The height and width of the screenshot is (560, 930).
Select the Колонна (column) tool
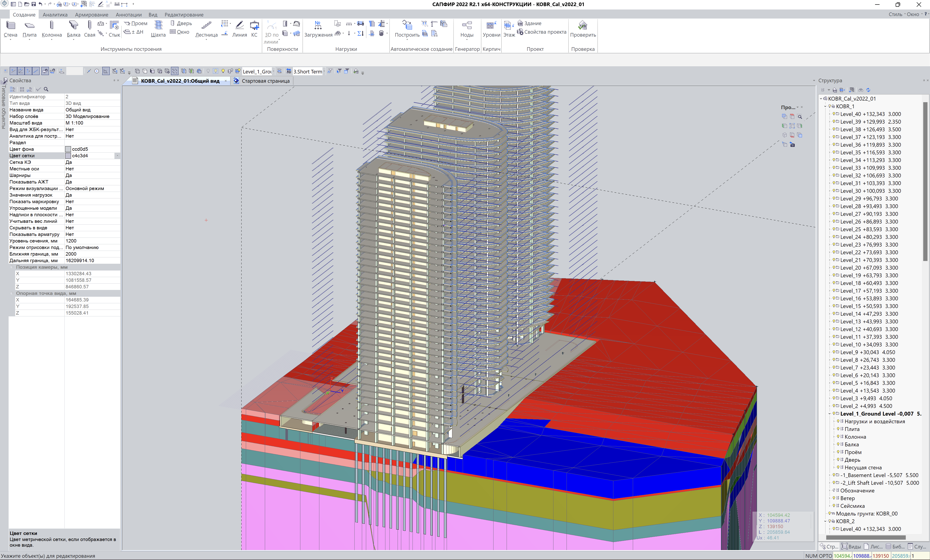[x=52, y=29]
